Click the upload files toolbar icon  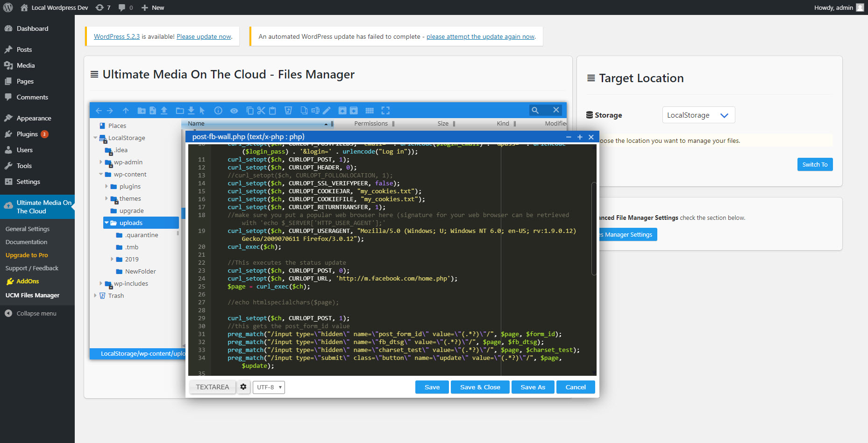coord(164,111)
